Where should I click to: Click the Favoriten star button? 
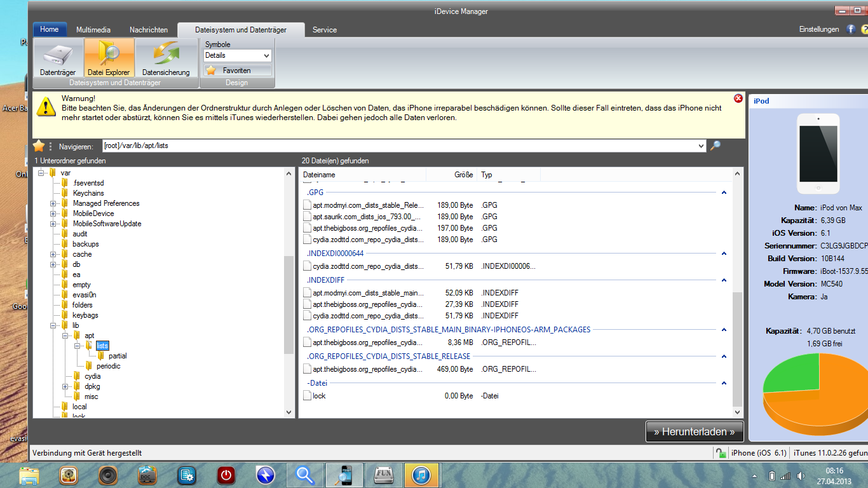[x=238, y=71]
